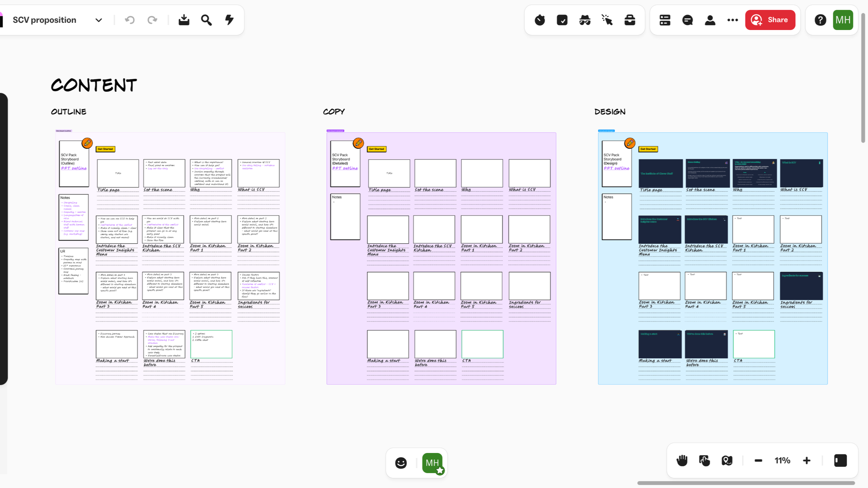Click the horizontal scrollbar at the bottom
868x488 pixels.
[x=746, y=483]
